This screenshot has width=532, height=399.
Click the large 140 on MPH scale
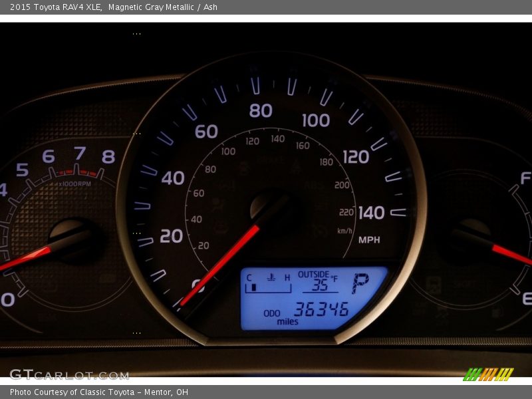pos(372,213)
